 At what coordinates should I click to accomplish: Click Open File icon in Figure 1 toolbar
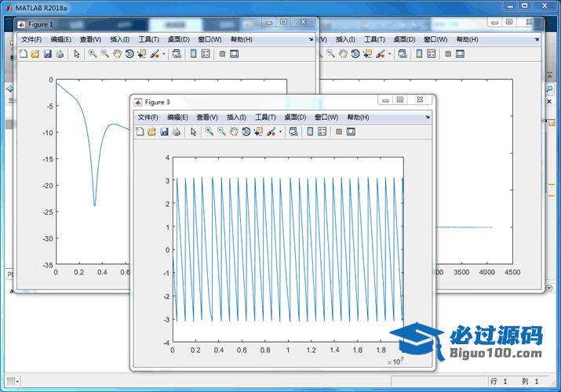coord(35,54)
